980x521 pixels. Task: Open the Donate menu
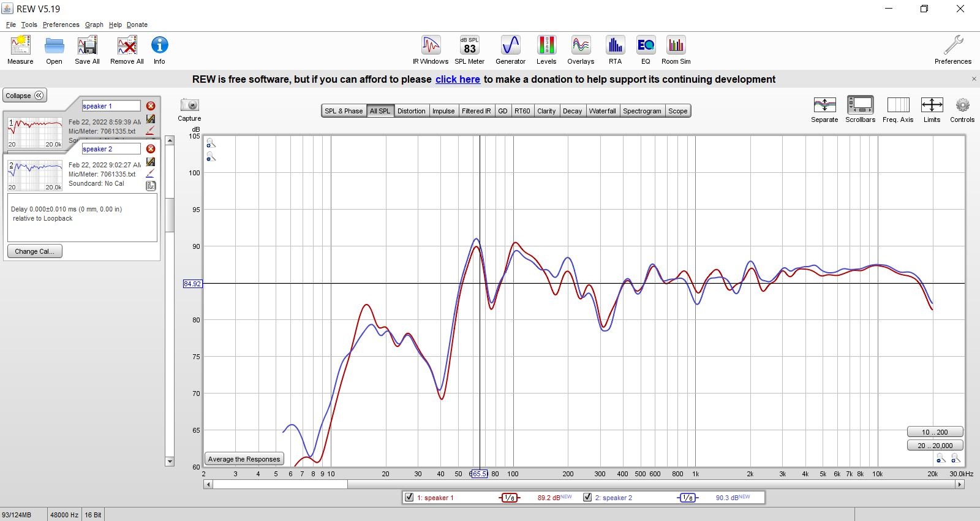(137, 25)
